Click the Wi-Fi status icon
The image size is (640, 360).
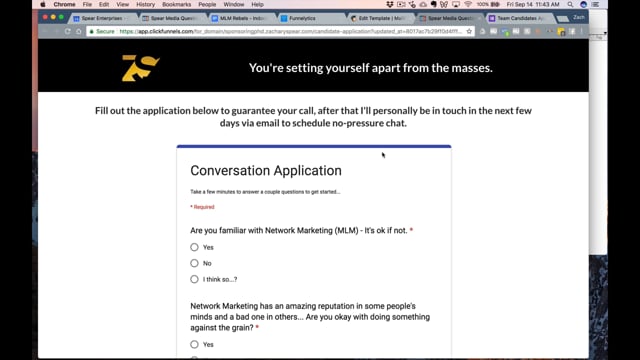coord(468,4)
